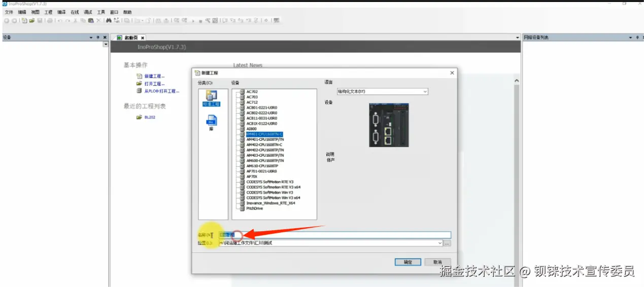The width and height of the screenshot is (644, 287).
Task: Pin the 设备 panel with pushpin icon
Action: coord(98,38)
